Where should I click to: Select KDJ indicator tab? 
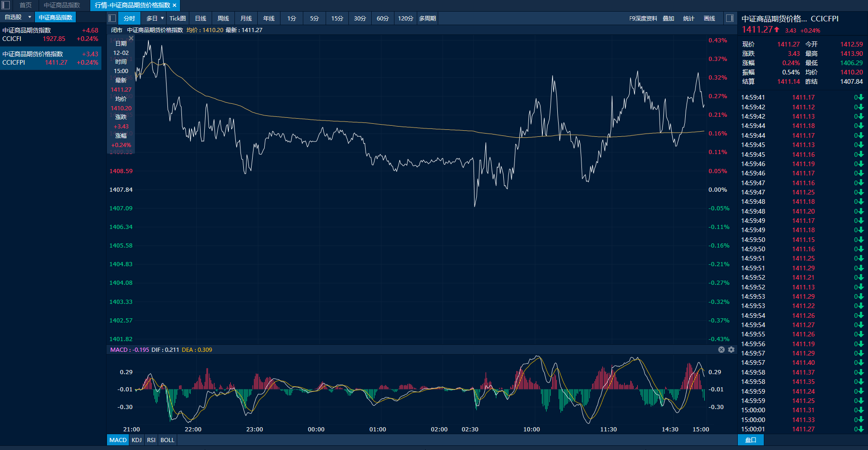[x=137, y=440]
